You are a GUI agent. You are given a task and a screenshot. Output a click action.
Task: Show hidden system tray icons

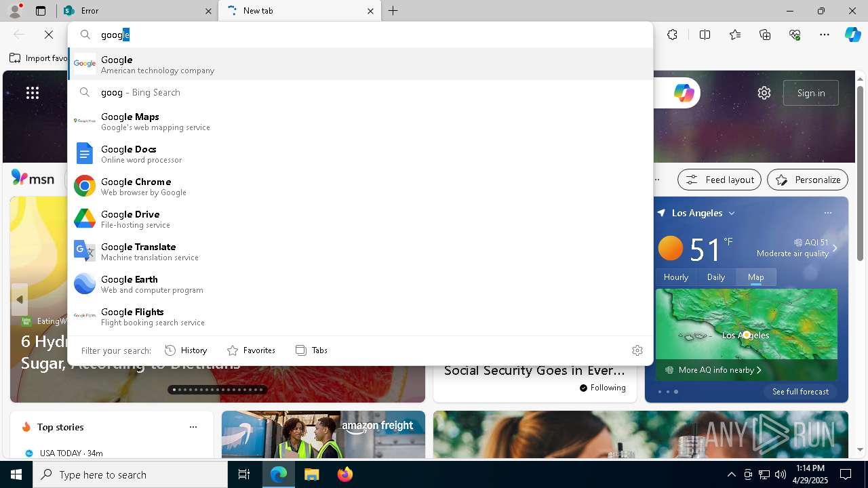click(x=731, y=474)
